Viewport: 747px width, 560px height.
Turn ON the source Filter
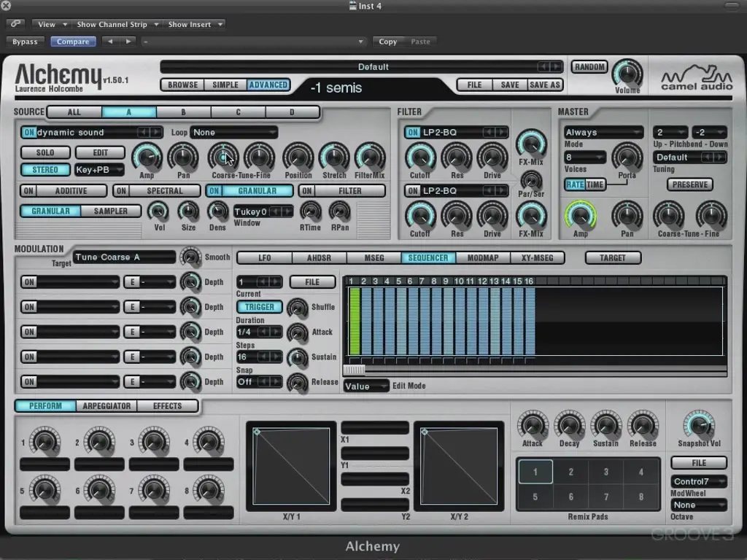coord(307,191)
